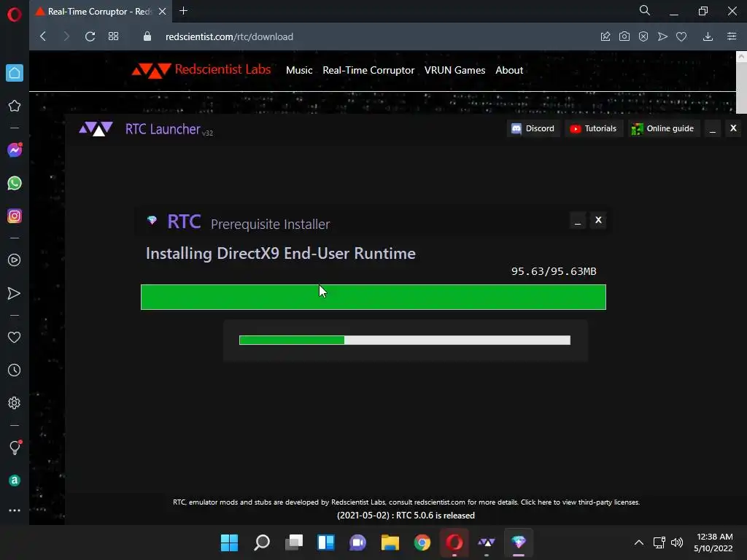747x560 pixels.
Task: Switch to RTC installer diamond taskbar icon
Action: pyautogui.click(x=519, y=542)
